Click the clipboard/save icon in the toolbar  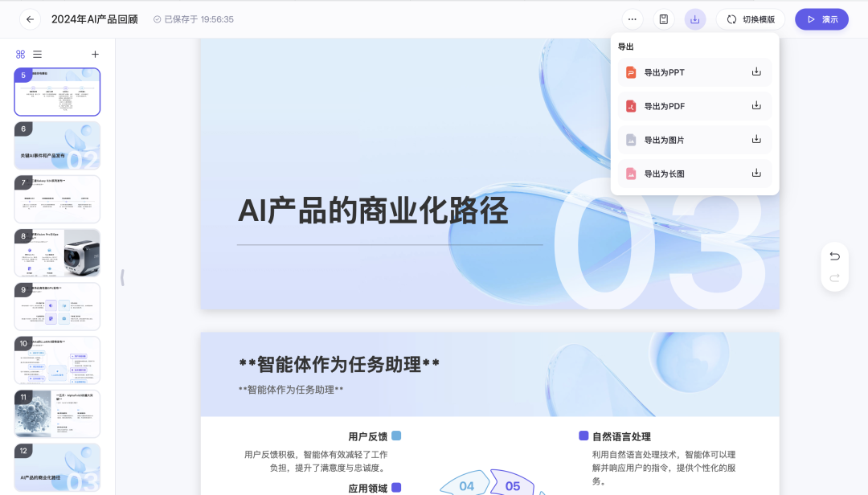pyautogui.click(x=663, y=18)
